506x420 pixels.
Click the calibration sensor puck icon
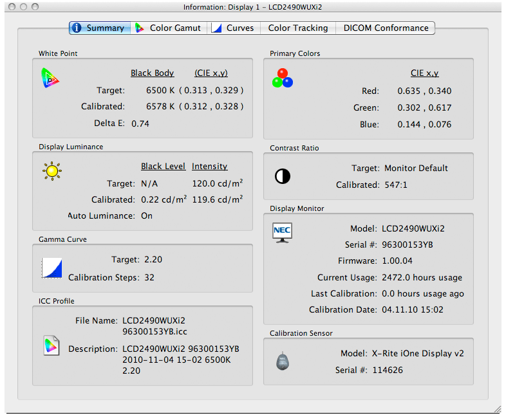[282, 361]
